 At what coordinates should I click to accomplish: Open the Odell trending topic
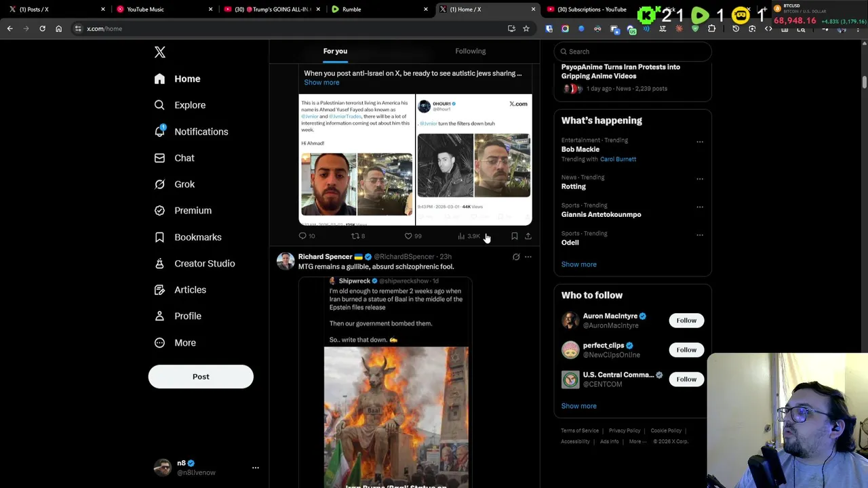pos(570,243)
